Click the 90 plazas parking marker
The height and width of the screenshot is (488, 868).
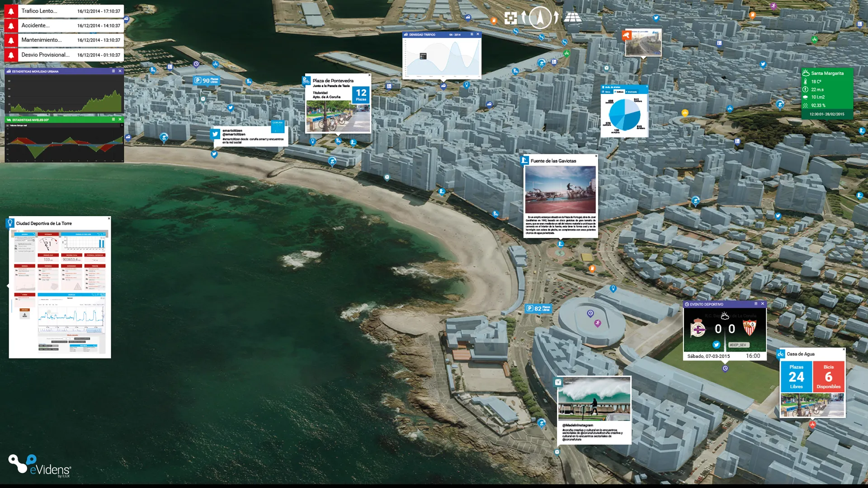tap(206, 80)
